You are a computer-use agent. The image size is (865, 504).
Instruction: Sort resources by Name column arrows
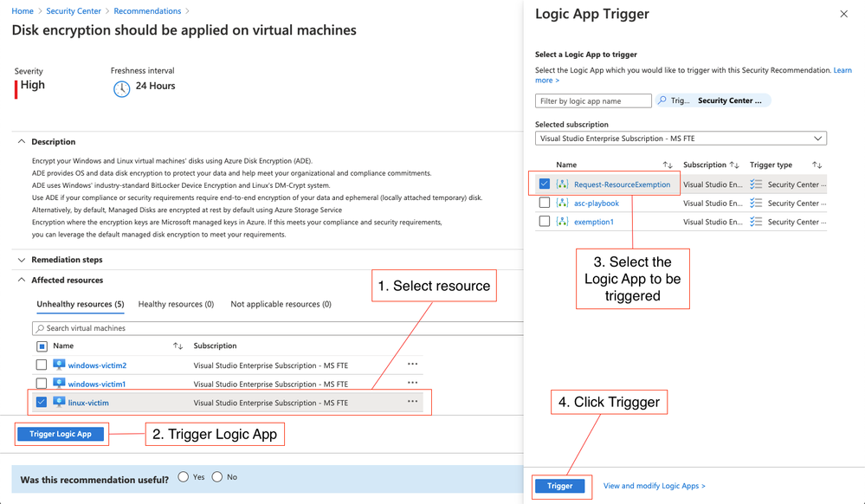click(178, 346)
